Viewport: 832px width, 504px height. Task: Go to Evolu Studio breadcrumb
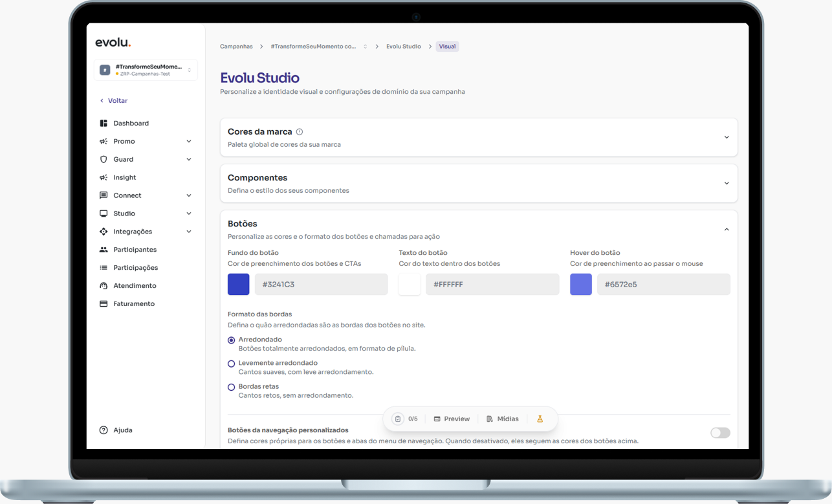[x=404, y=47]
